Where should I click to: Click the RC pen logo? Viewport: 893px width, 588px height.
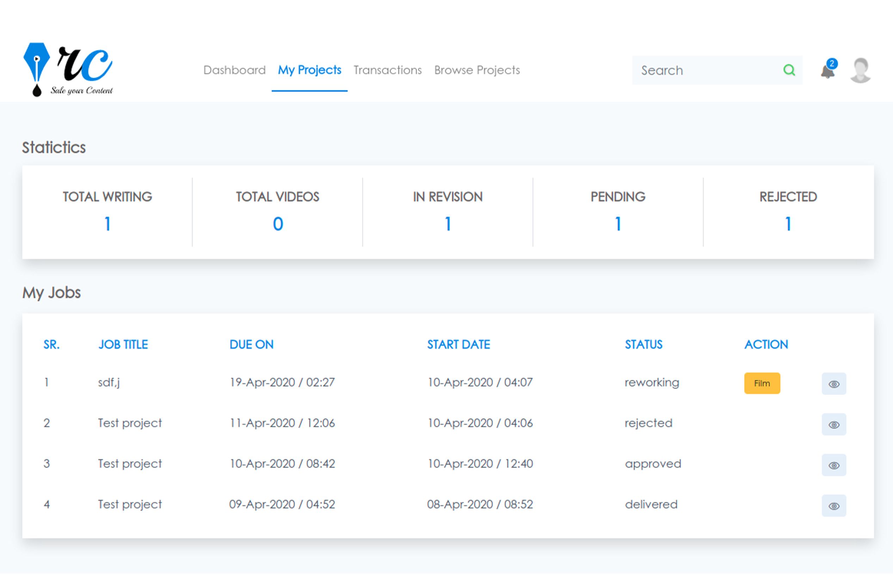[x=68, y=69]
